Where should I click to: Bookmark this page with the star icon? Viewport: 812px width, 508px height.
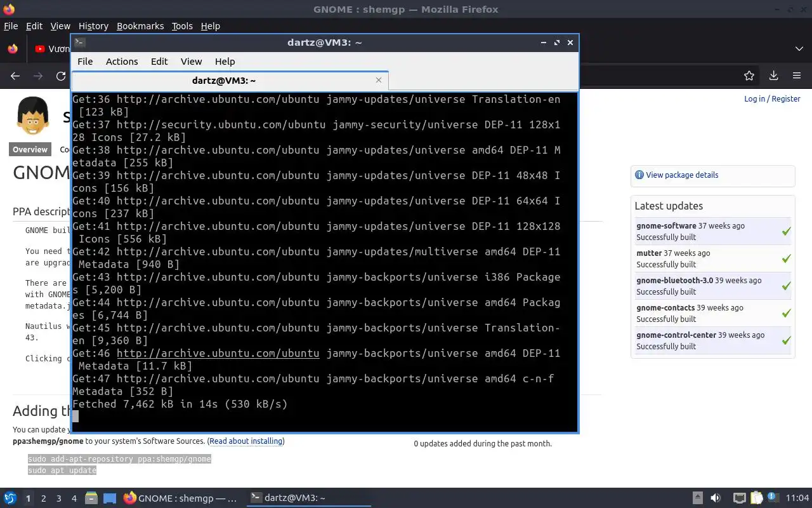(x=749, y=76)
